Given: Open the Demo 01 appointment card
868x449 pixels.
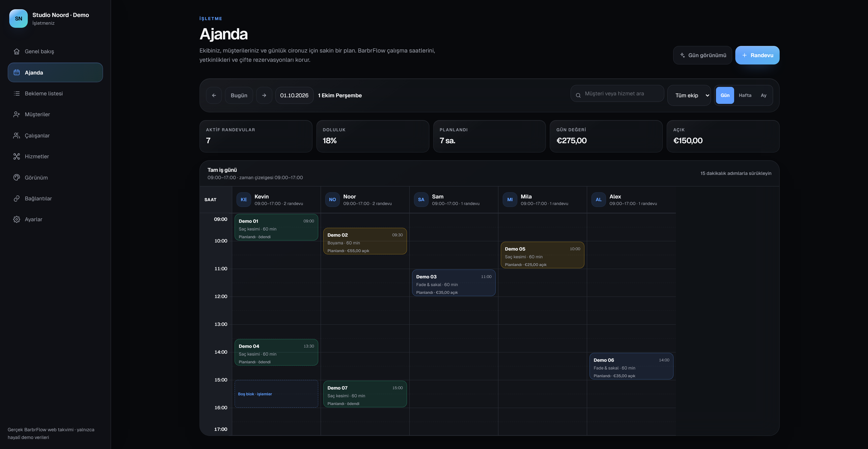Looking at the screenshot, I should click(276, 227).
